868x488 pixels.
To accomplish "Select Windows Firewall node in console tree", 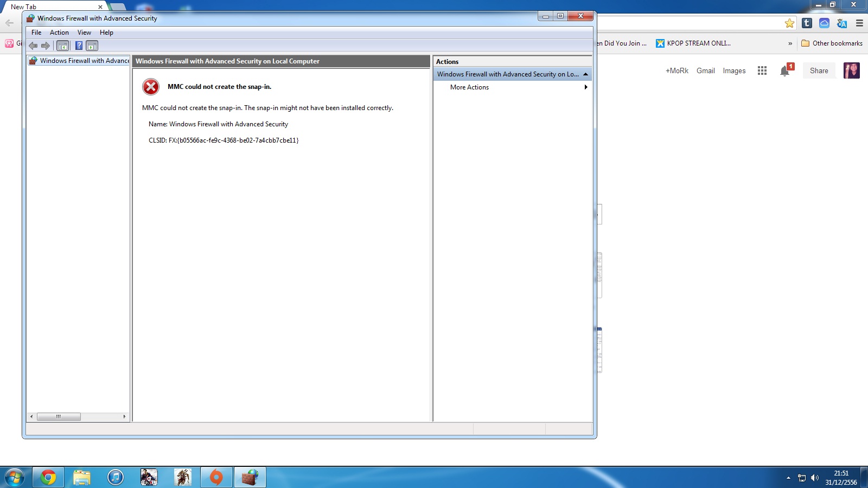I will pyautogui.click(x=79, y=61).
